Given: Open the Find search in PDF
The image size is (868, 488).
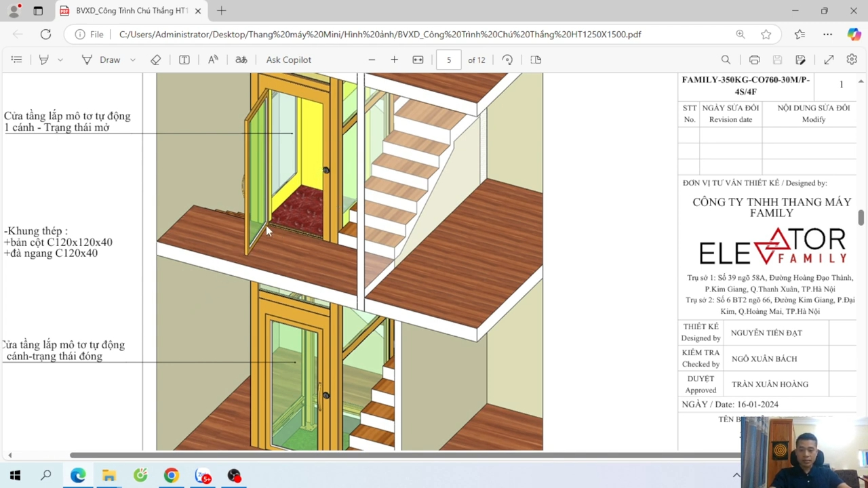Looking at the screenshot, I should point(726,60).
